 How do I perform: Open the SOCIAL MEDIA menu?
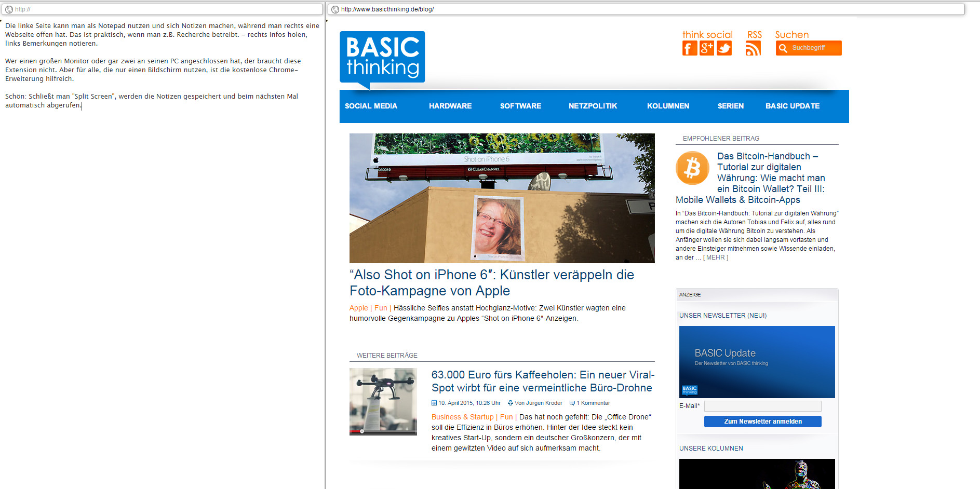click(x=371, y=106)
